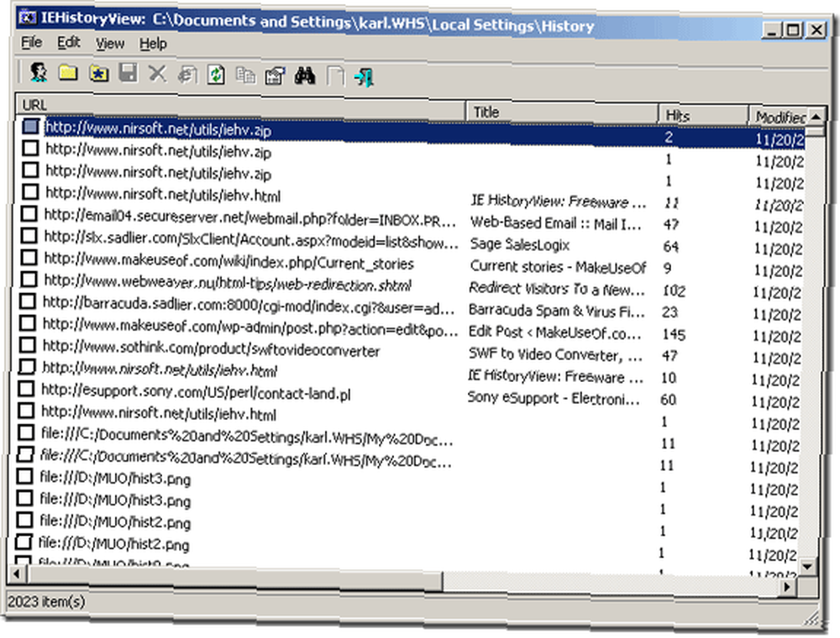Click the hits value 64
The height and width of the screenshot is (638, 840).
(671, 246)
